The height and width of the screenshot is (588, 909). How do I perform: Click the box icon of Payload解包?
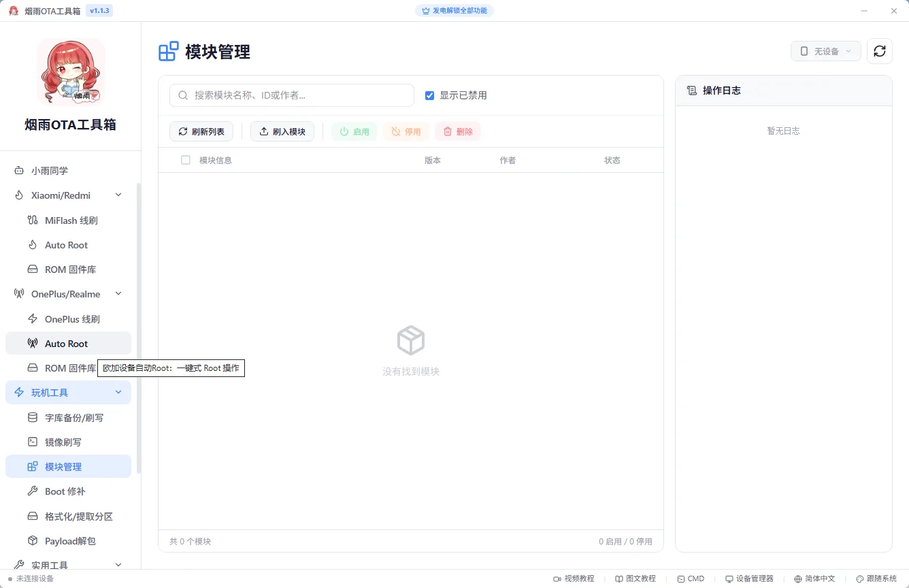coord(33,541)
